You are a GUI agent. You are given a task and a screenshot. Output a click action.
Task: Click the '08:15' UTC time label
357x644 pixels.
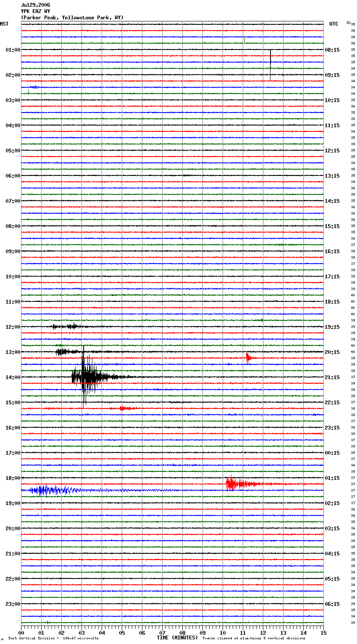point(332,50)
